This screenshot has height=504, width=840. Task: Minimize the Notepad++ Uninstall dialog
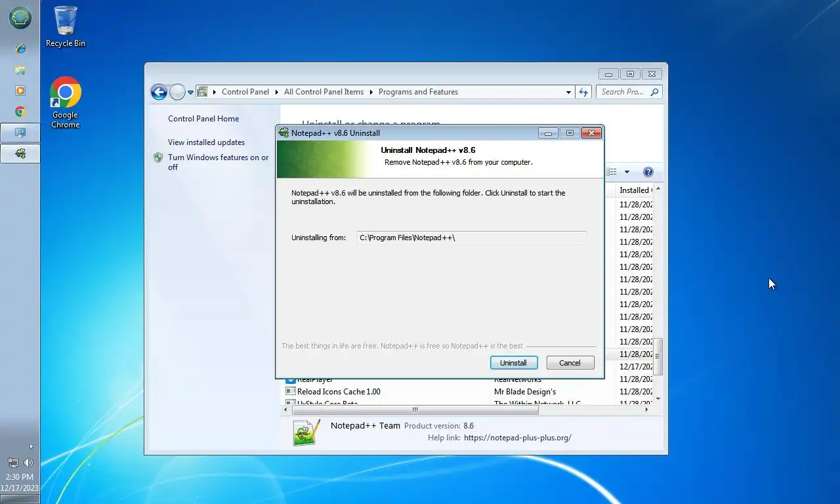pos(548,133)
